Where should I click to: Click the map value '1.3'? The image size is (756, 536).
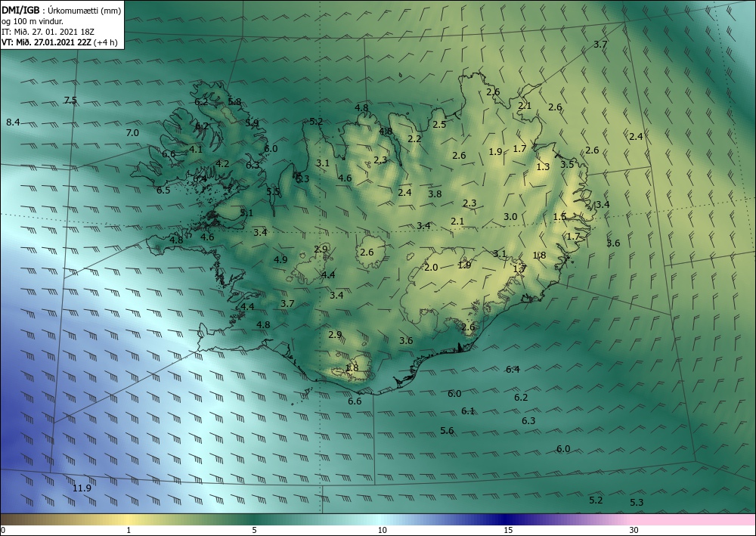543,167
